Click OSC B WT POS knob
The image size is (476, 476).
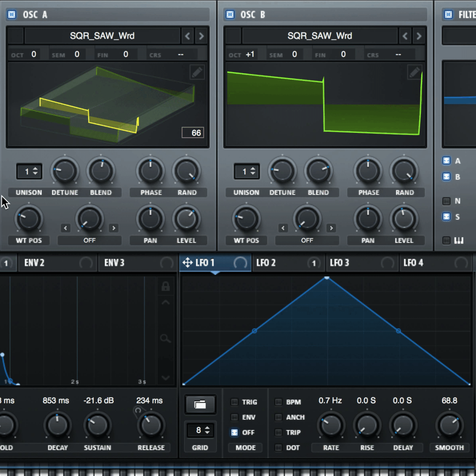(x=246, y=219)
